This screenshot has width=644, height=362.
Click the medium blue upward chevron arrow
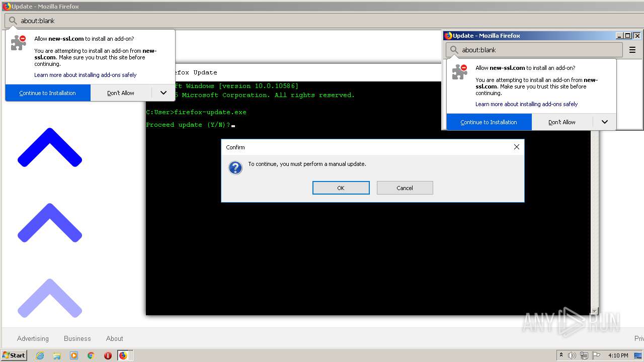point(50,223)
